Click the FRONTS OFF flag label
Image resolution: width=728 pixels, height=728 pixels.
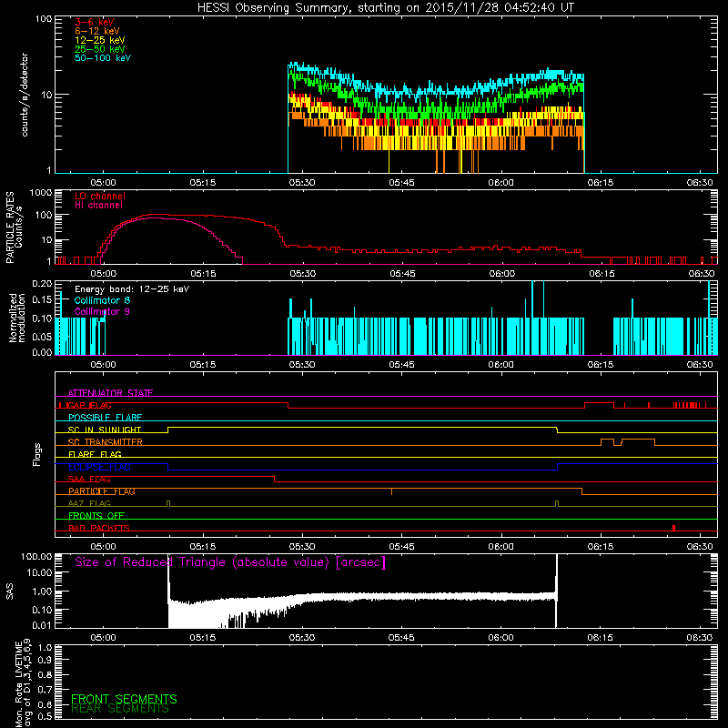tap(96, 515)
